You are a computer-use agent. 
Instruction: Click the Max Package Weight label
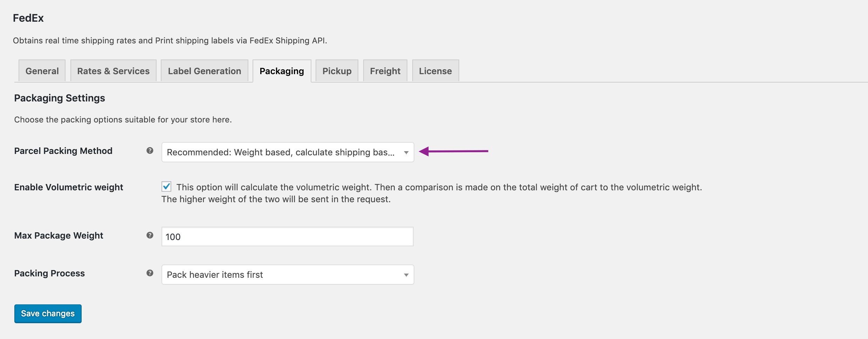(59, 236)
